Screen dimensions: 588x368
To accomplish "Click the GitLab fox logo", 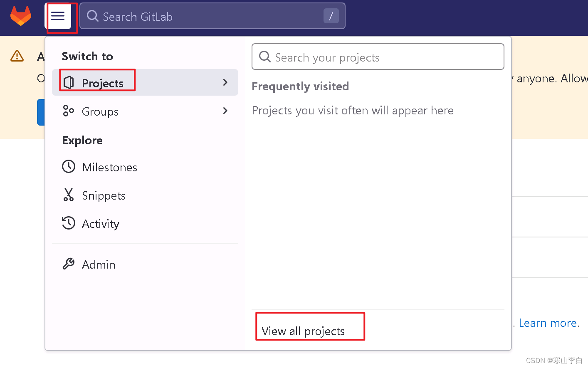I will (x=21, y=16).
